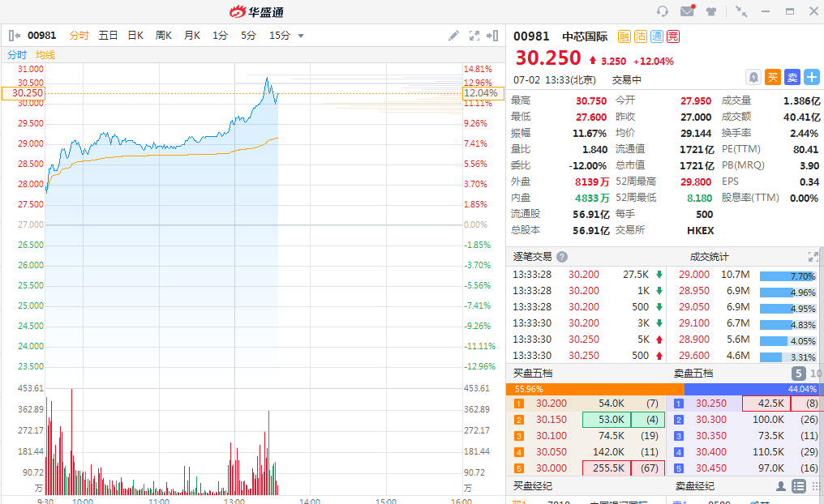The height and width of the screenshot is (504, 824).
Task: Select the 周K chart tab
Action: click(164, 35)
